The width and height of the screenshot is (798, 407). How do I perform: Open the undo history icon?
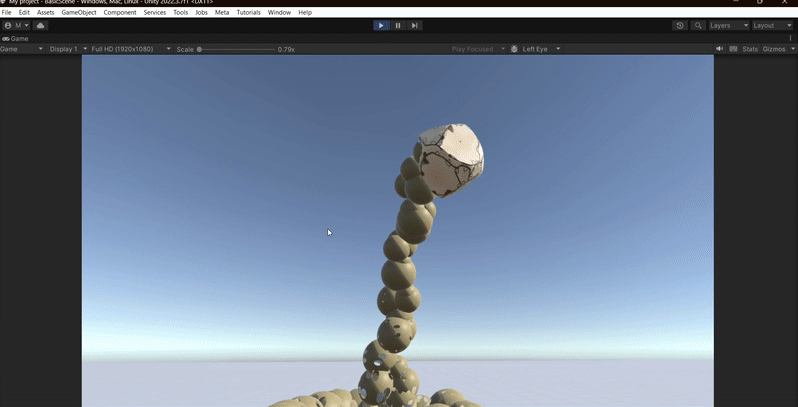tap(680, 25)
